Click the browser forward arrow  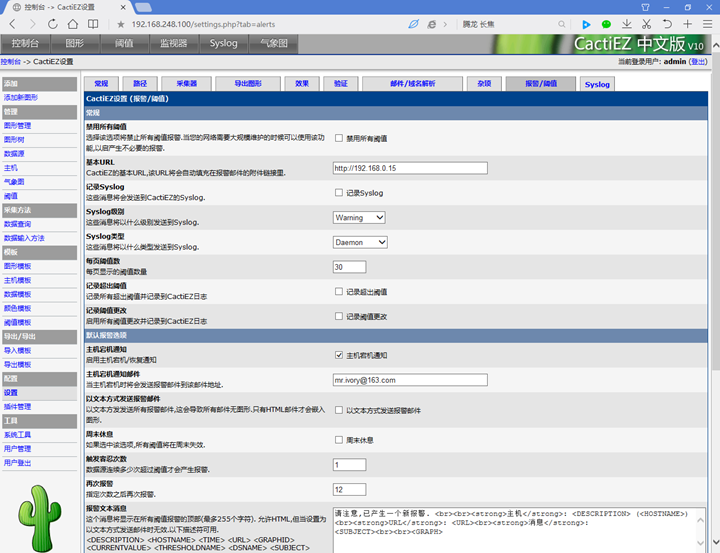click(x=33, y=24)
